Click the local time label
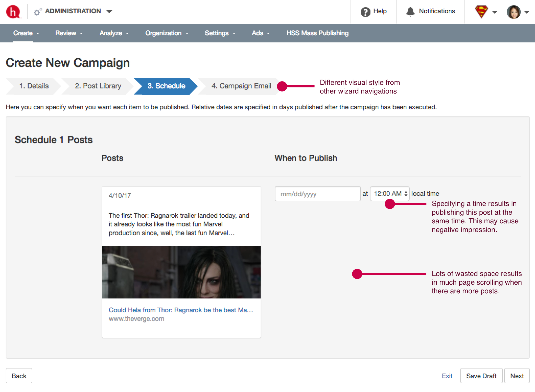535x392 pixels. (x=425, y=194)
